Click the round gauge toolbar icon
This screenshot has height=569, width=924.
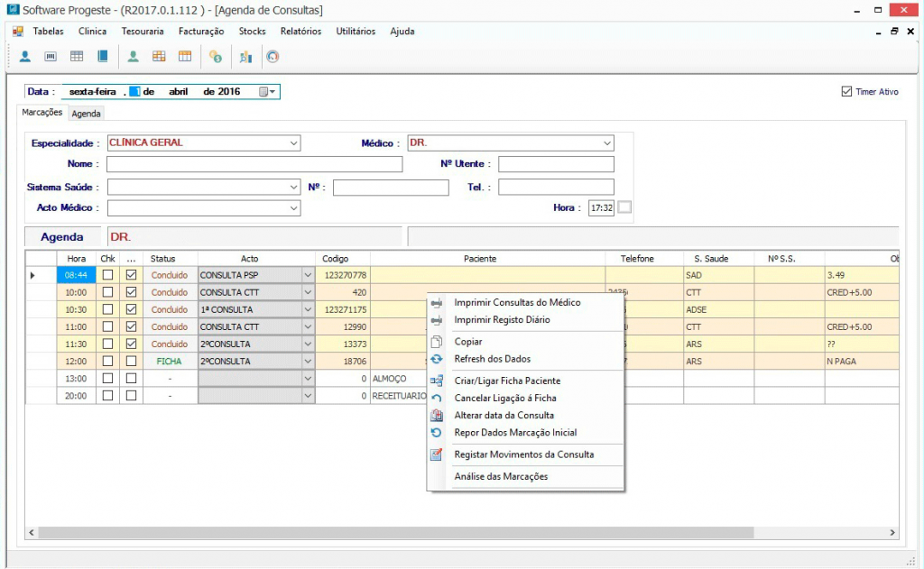click(x=273, y=57)
